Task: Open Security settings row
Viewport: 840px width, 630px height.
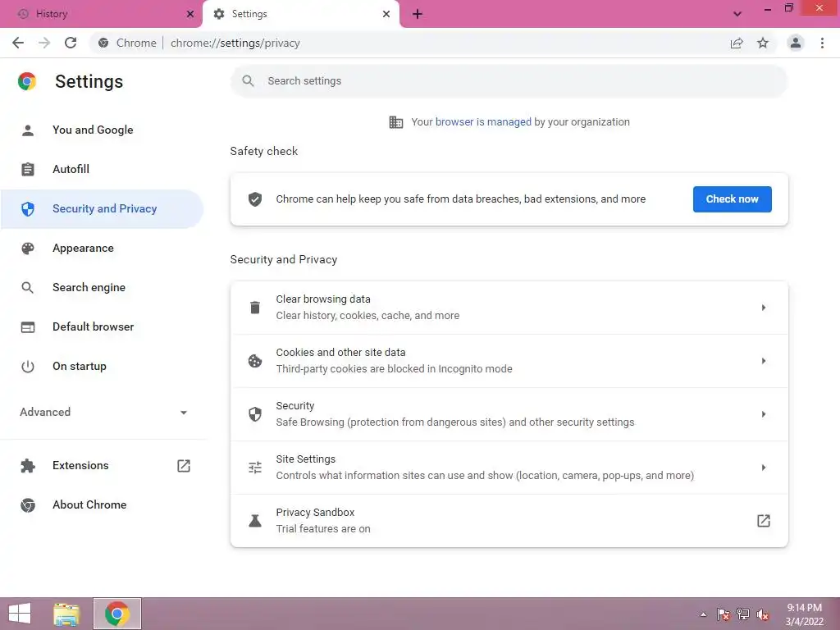Action: coord(509,414)
